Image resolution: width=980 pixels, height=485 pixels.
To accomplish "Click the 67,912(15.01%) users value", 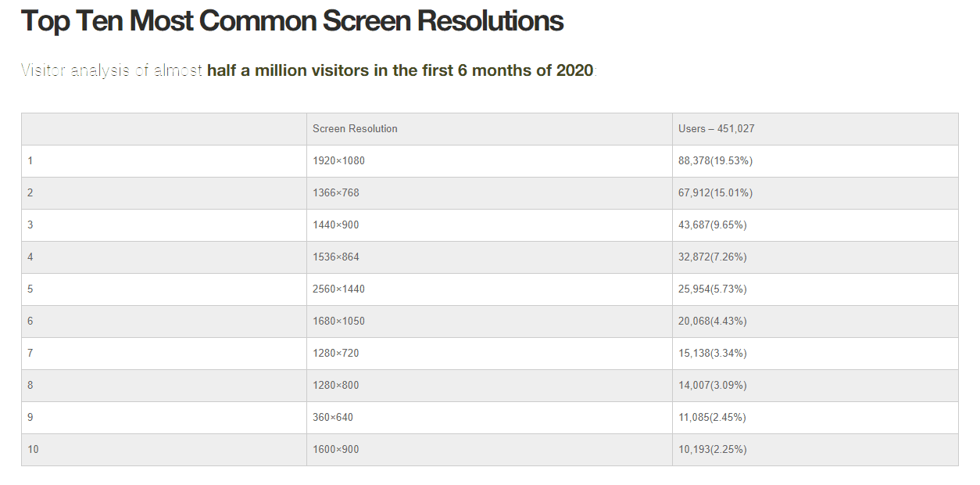I will (715, 193).
